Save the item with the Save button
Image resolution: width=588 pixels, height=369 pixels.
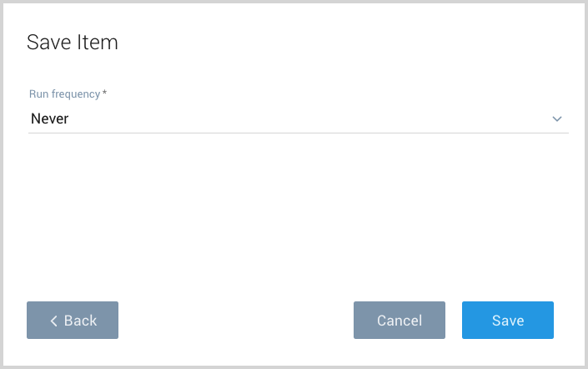click(508, 321)
